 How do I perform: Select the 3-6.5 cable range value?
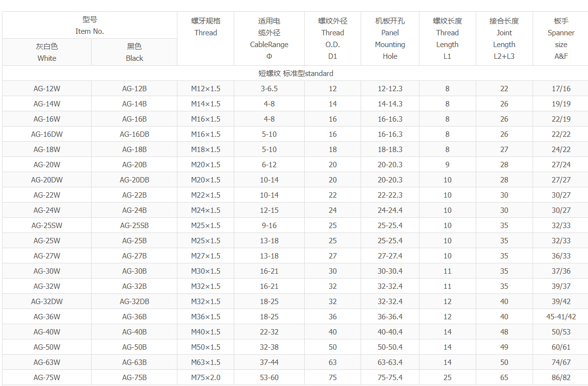(x=269, y=89)
